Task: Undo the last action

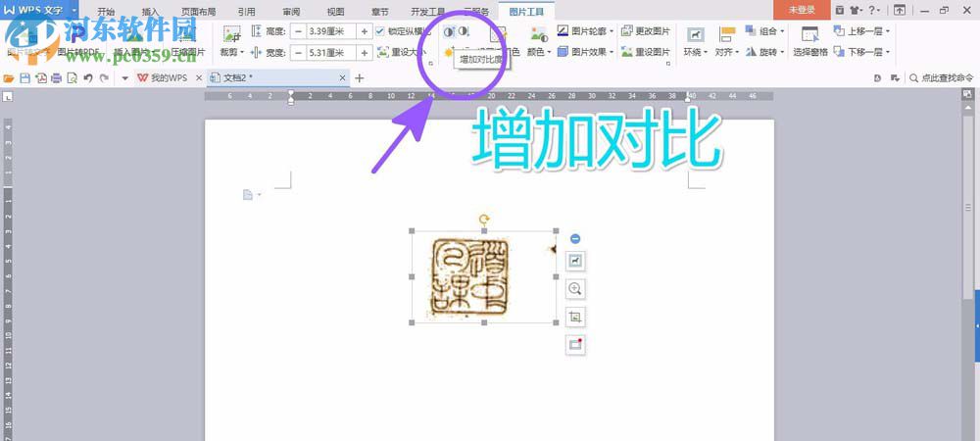Action: pyautogui.click(x=88, y=78)
